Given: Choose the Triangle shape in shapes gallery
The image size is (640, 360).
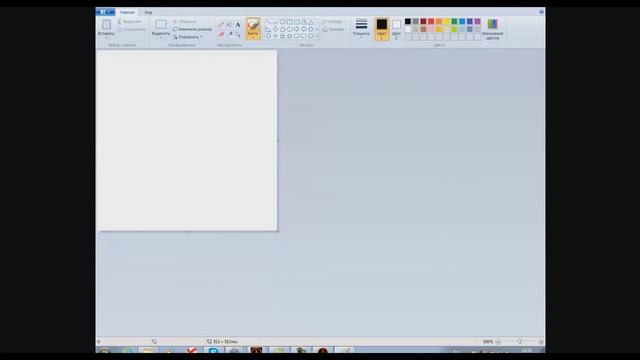Looking at the screenshot, I should pos(311,22).
